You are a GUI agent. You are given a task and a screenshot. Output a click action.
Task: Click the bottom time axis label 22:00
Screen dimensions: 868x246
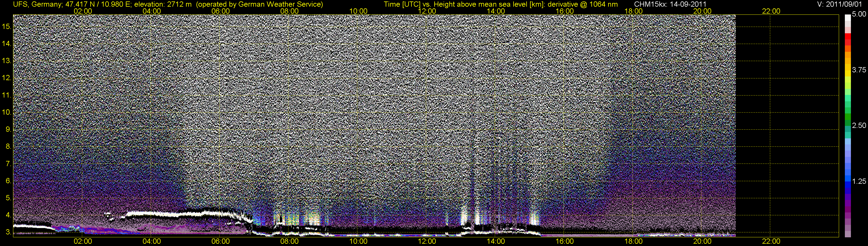pyautogui.click(x=771, y=241)
